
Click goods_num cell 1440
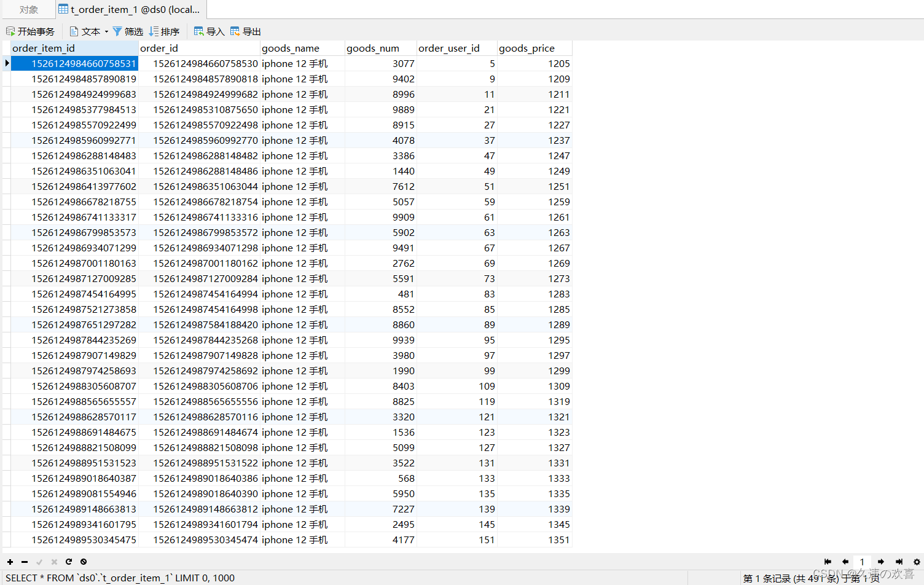click(x=381, y=171)
